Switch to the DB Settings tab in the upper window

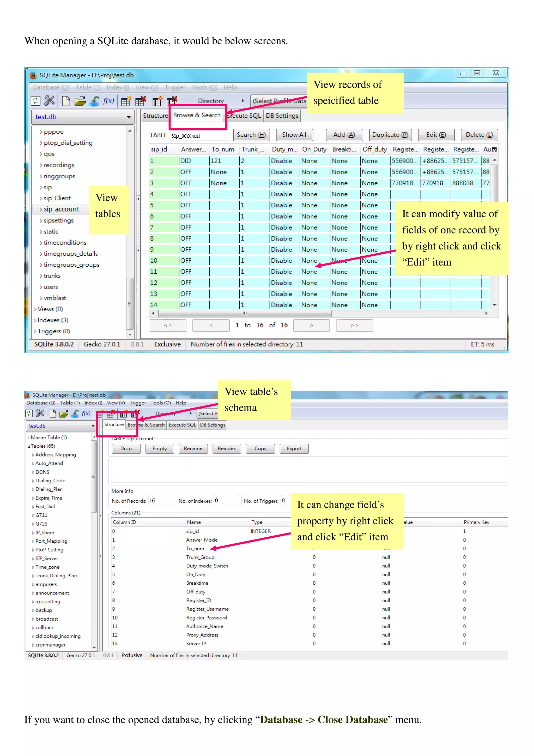(x=282, y=116)
